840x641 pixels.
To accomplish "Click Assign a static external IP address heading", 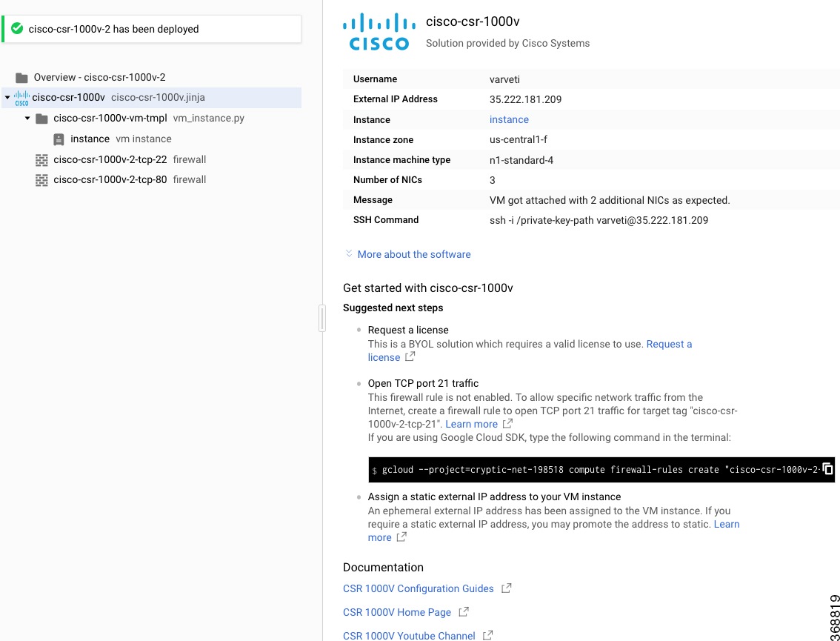I will click(x=495, y=496).
